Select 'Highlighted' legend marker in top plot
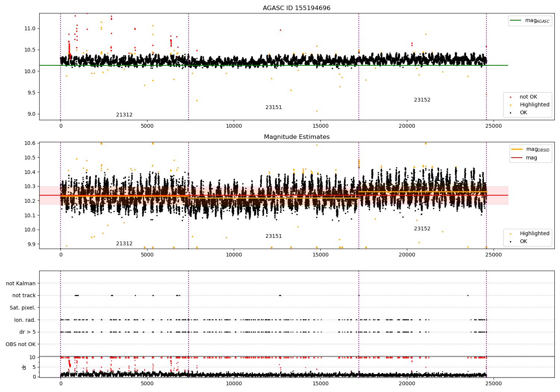This screenshot has height=392, width=560. (511, 105)
